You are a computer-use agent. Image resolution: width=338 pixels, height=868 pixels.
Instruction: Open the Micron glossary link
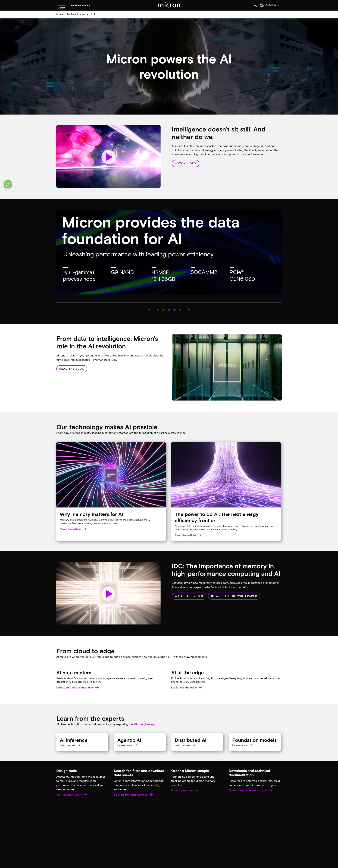pyautogui.click(x=144, y=724)
